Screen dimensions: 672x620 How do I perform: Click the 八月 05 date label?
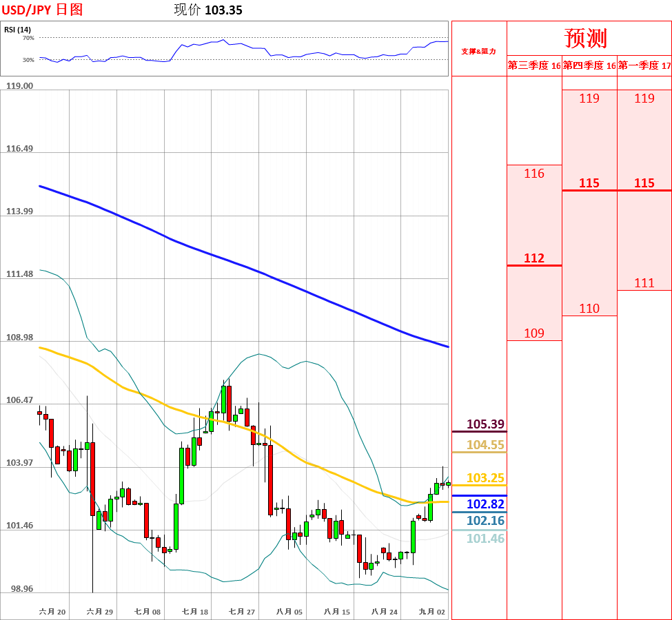pyautogui.click(x=289, y=612)
